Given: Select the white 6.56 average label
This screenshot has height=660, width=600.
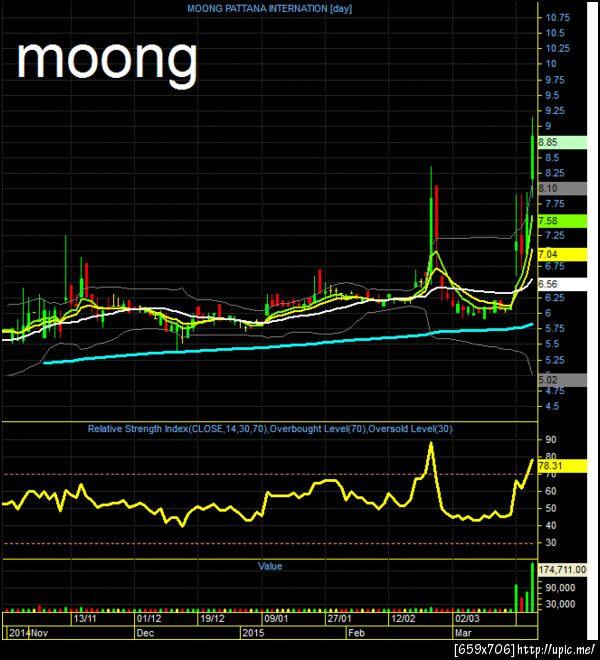Looking at the screenshot, I should pos(563,284).
